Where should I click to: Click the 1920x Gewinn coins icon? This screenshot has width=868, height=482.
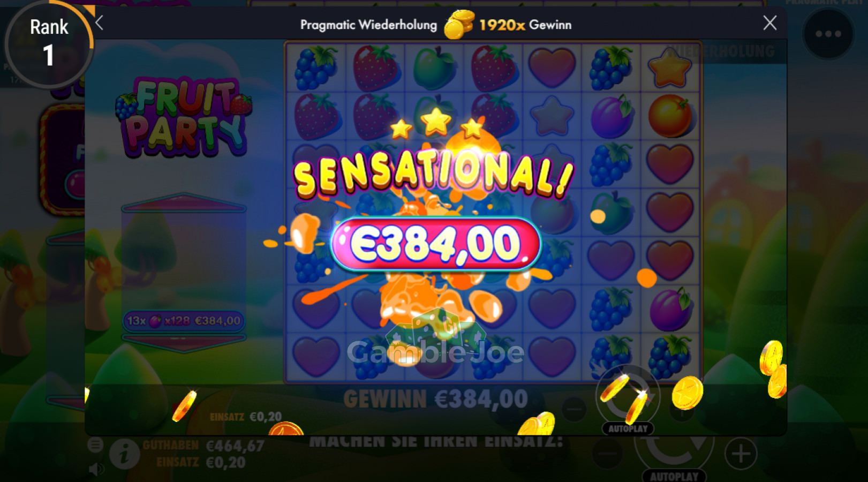[459, 25]
